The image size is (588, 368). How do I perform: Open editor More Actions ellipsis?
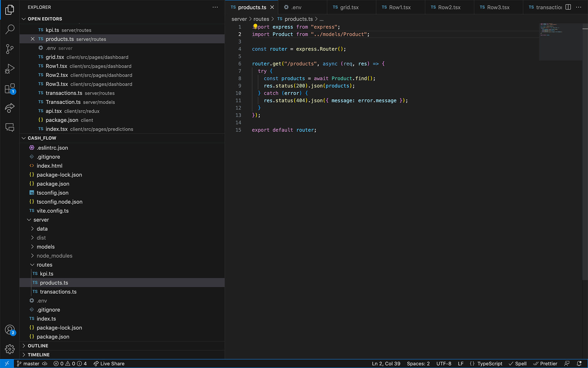click(579, 7)
